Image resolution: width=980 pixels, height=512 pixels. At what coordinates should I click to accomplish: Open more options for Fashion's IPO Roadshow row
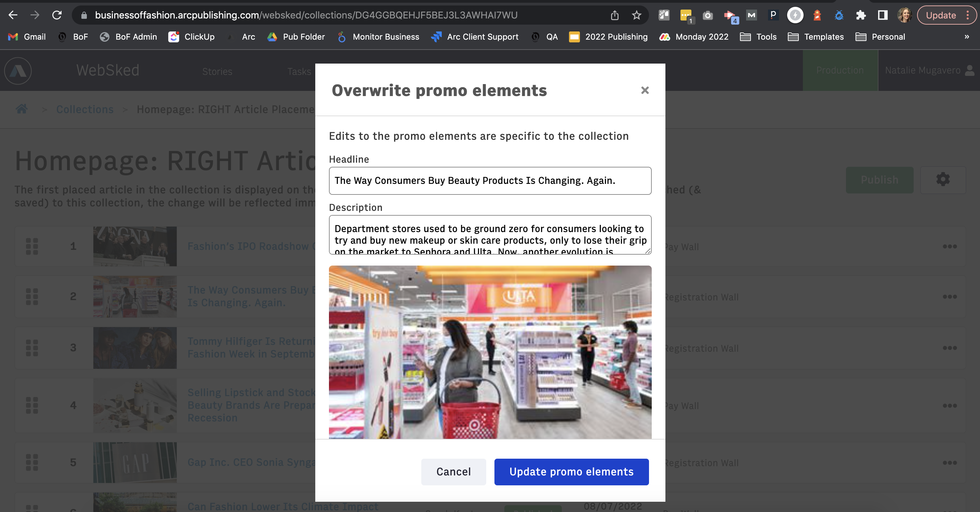(950, 246)
